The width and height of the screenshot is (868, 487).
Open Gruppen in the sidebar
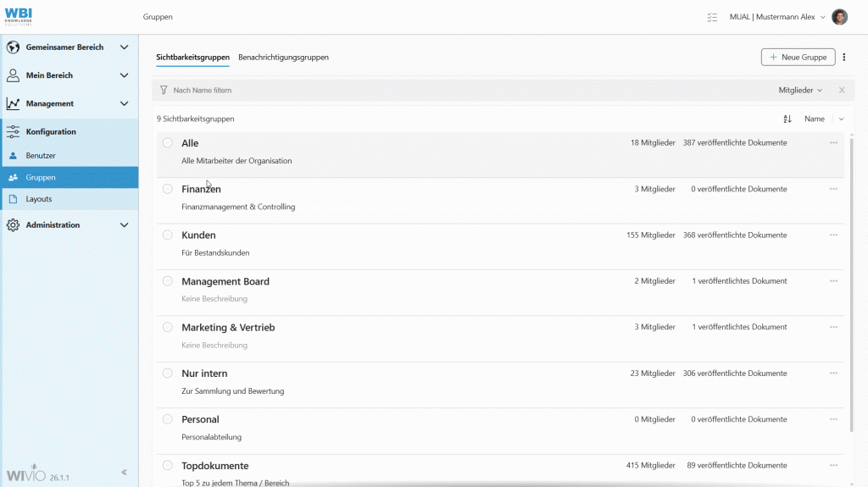tap(70, 178)
